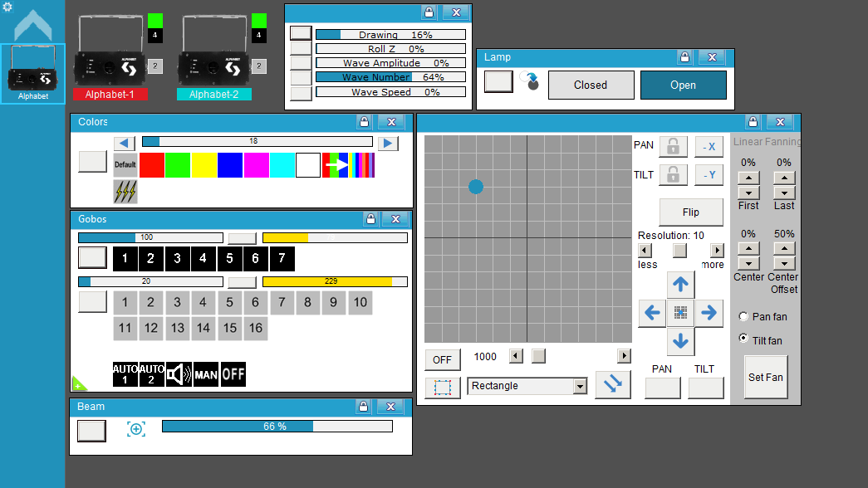Invert pan with -X button

[x=709, y=147]
